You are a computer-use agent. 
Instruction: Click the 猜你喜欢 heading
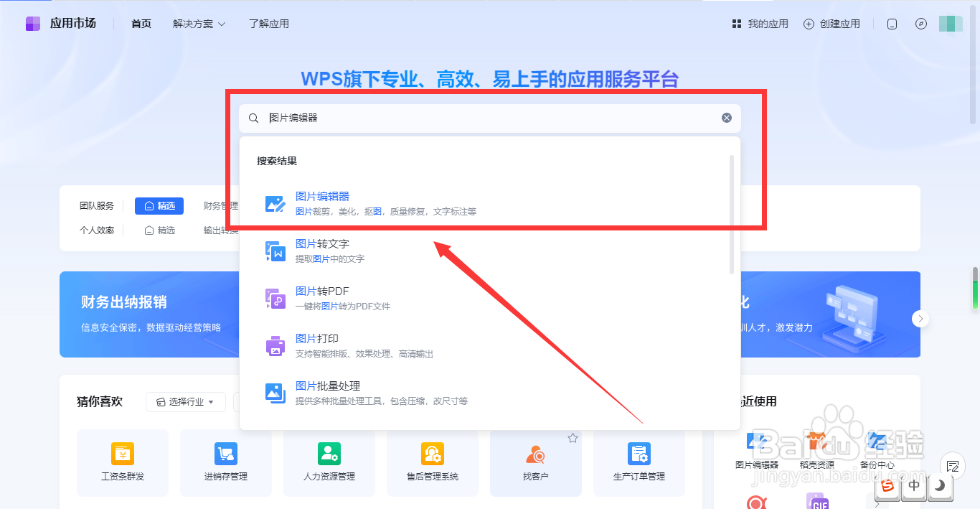click(100, 401)
